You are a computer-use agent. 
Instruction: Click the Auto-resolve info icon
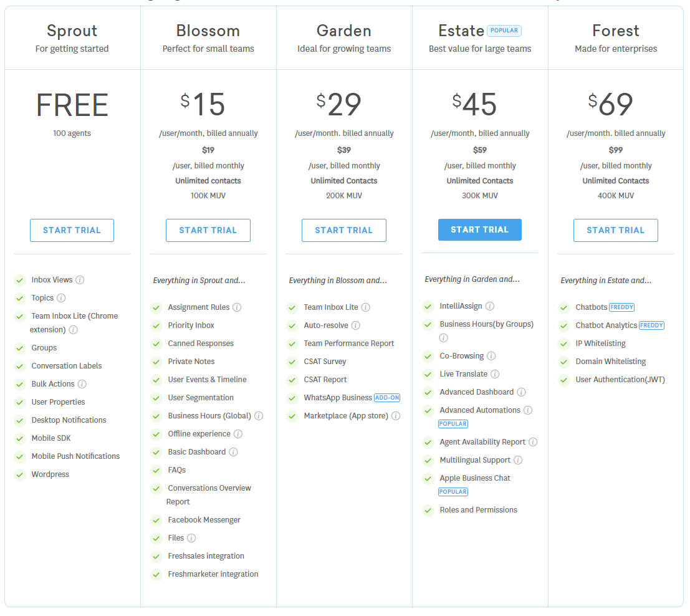356,325
